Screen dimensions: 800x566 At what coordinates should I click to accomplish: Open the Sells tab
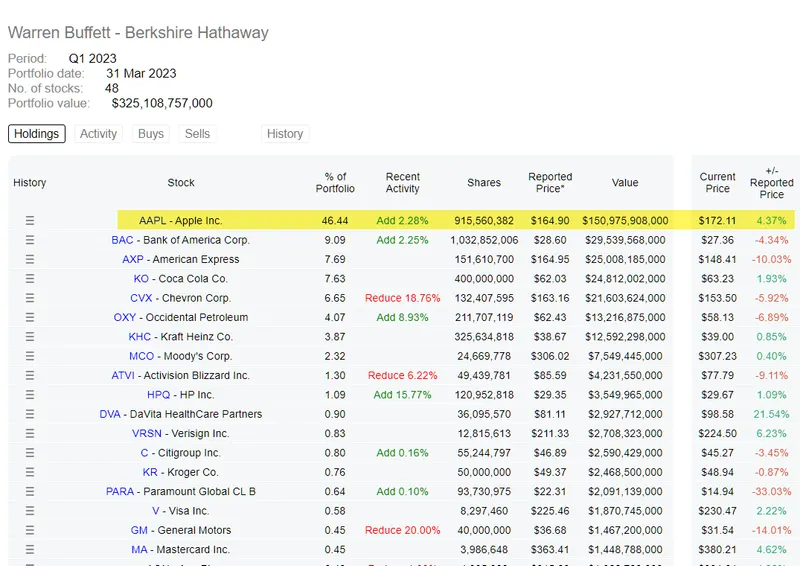[198, 134]
